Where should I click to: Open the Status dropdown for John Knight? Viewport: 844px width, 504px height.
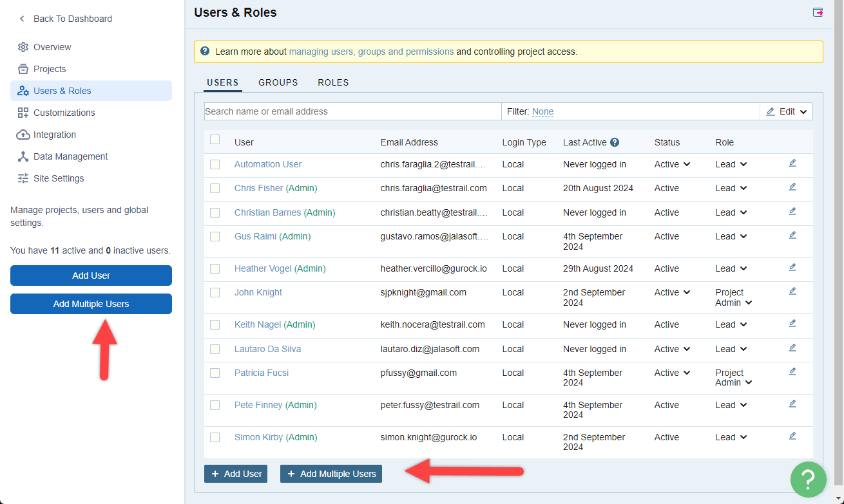click(672, 292)
